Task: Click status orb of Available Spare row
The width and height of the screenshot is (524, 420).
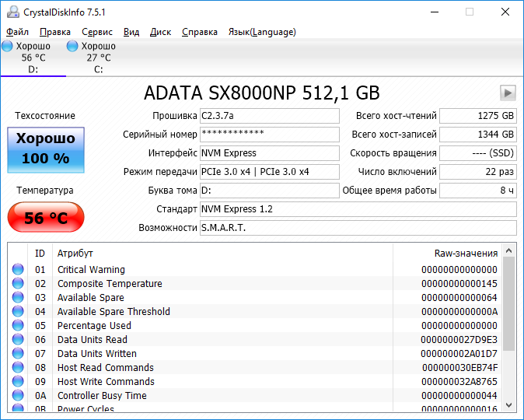Action: click(x=18, y=298)
